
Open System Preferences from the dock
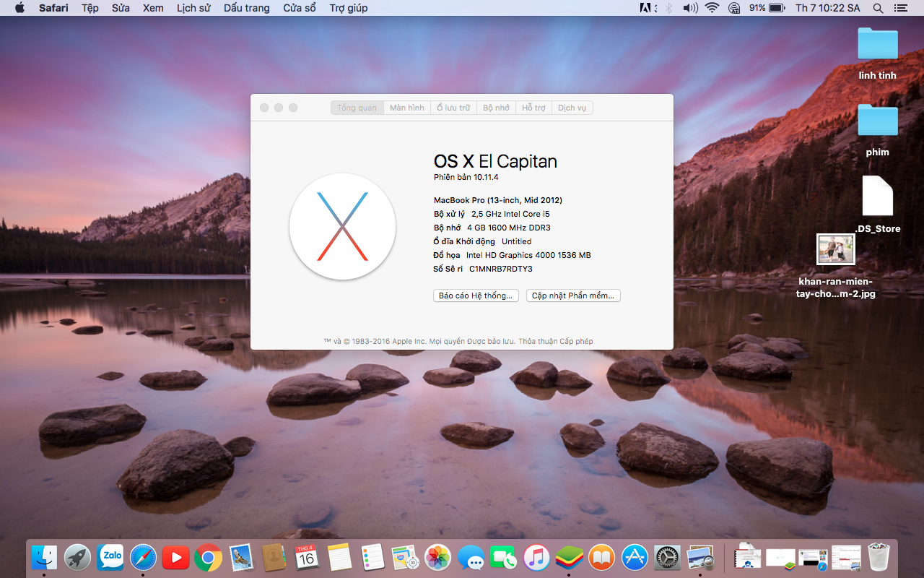tap(667, 557)
